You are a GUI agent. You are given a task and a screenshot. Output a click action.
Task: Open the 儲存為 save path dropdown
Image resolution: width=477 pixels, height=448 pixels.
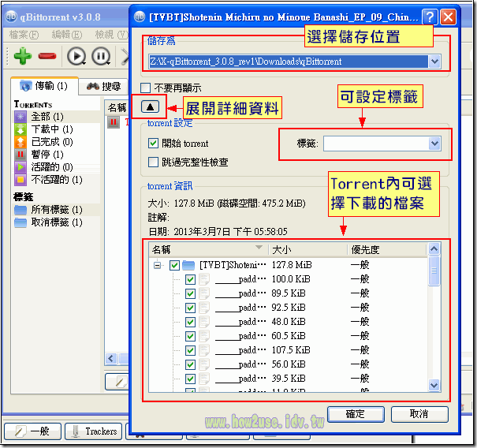click(x=434, y=62)
